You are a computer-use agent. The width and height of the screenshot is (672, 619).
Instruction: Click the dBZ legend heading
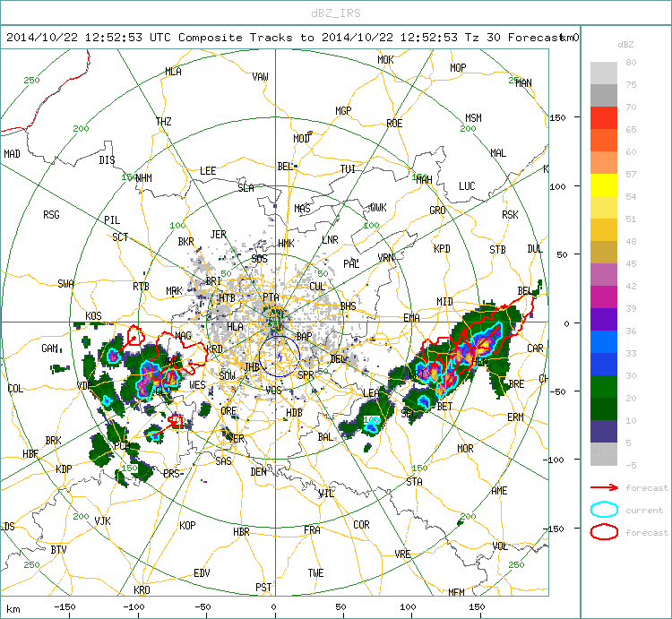pos(625,45)
